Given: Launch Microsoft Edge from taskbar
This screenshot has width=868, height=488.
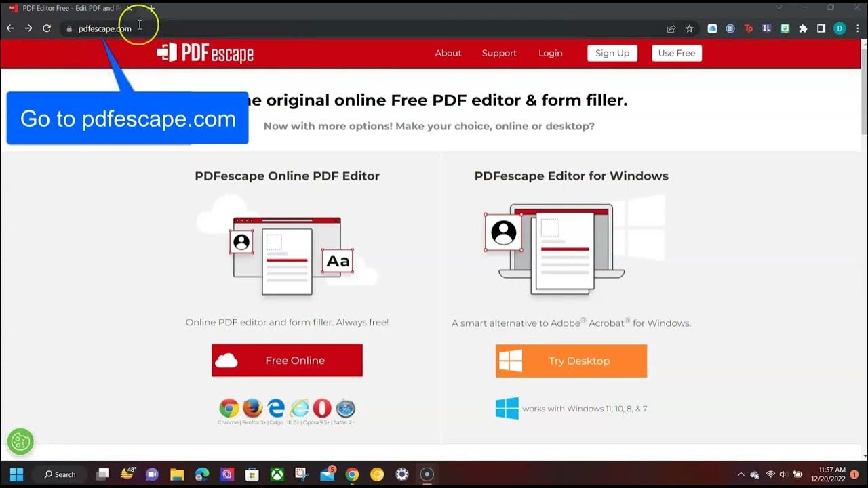Looking at the screenshot, I should click(202, 474).
